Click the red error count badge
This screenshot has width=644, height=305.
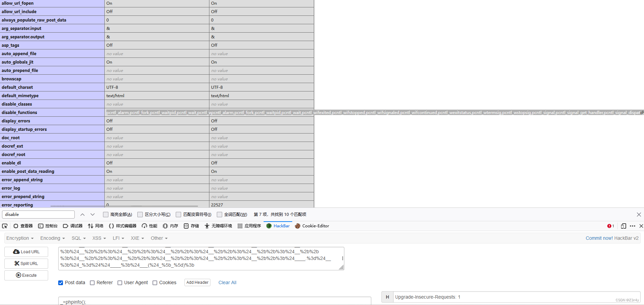tap(610, 226)
